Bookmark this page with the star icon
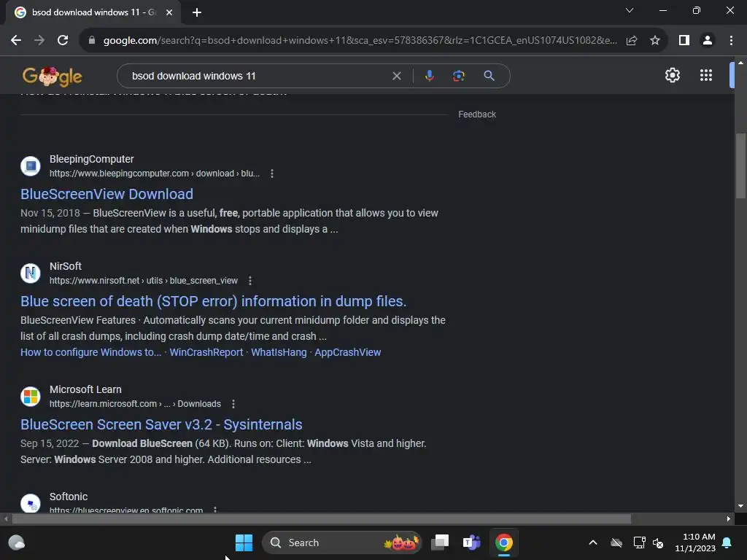747x560 pixels. [x=655, y=41]
